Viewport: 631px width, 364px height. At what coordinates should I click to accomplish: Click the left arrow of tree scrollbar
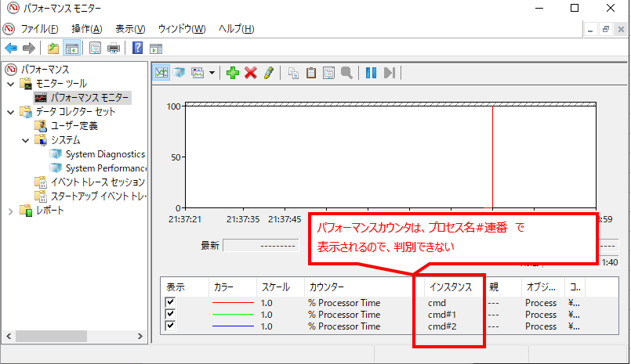point(9,336)
